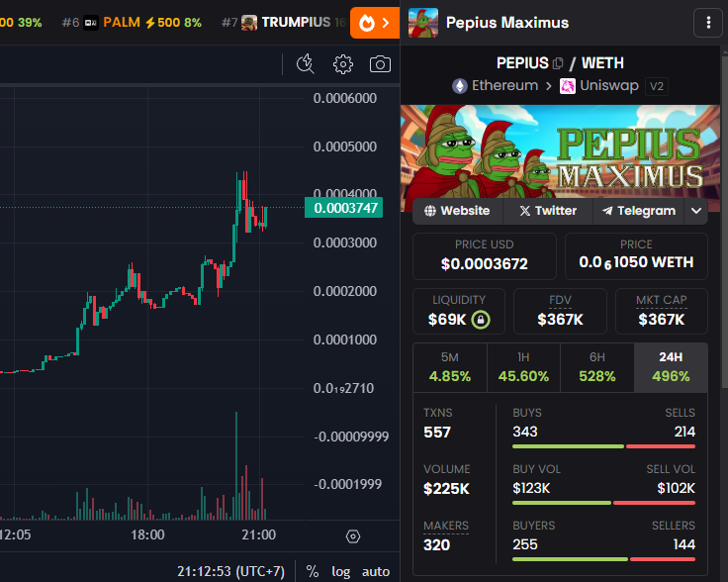Select the 1H timeframe tab
Screen dimensions: 728x582
(523, 367)
